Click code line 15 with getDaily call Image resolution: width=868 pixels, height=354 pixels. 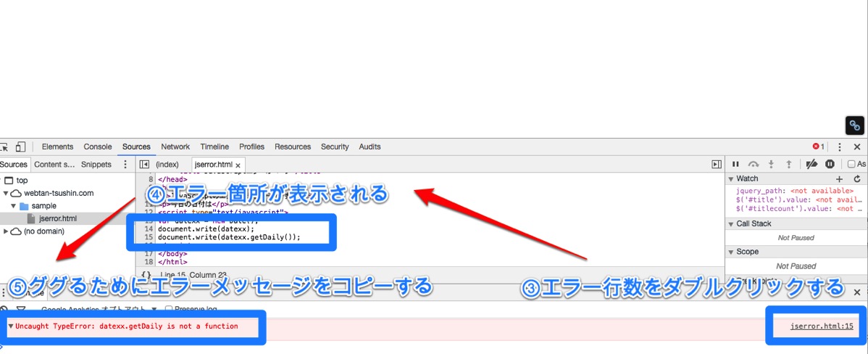pos(229,237)
